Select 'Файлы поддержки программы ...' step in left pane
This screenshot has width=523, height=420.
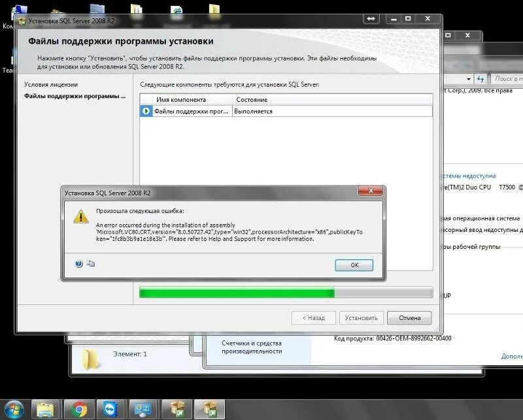[75, 96]
